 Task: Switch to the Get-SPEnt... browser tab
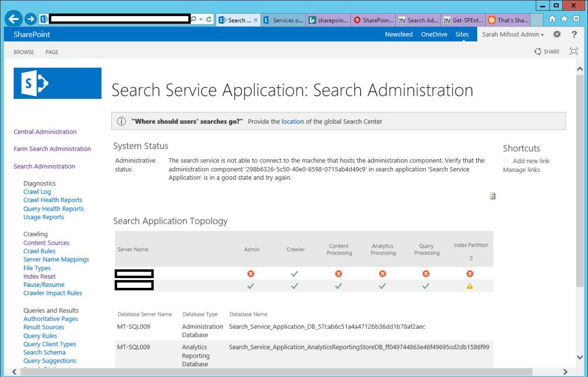pyautogui.click(x=463, y=20)
